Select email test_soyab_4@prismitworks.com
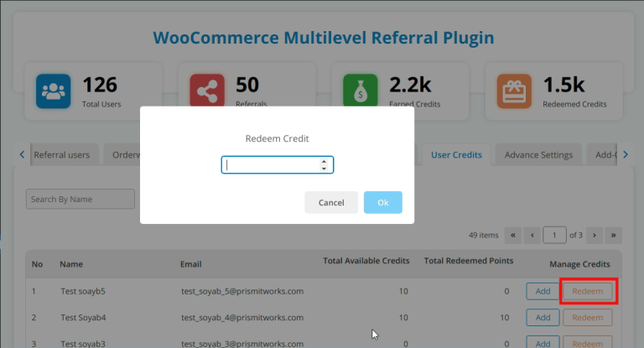 click(x=242, y=318)
